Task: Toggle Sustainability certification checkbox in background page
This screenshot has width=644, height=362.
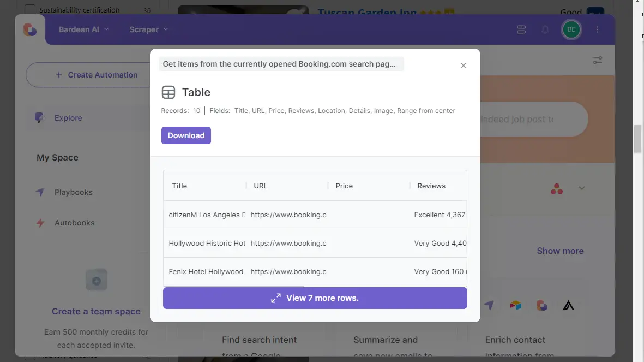Action: [29, 9]
